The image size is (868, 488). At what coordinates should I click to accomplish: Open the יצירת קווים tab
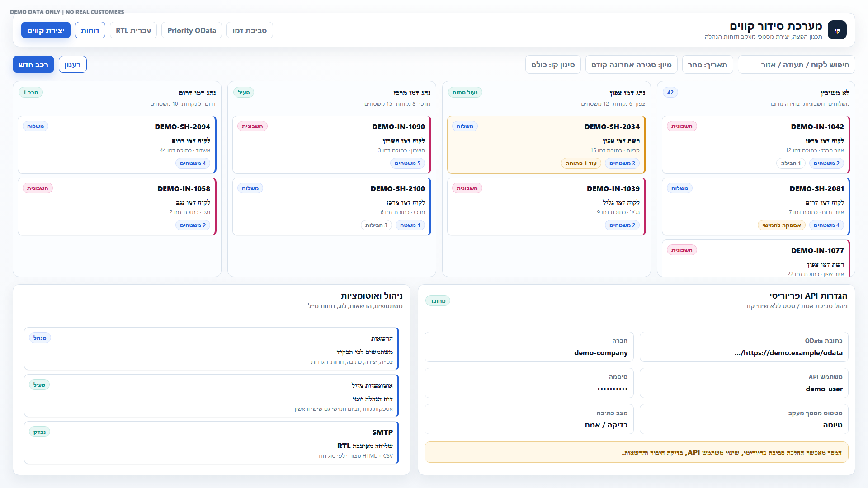click(x=46, y=30)
